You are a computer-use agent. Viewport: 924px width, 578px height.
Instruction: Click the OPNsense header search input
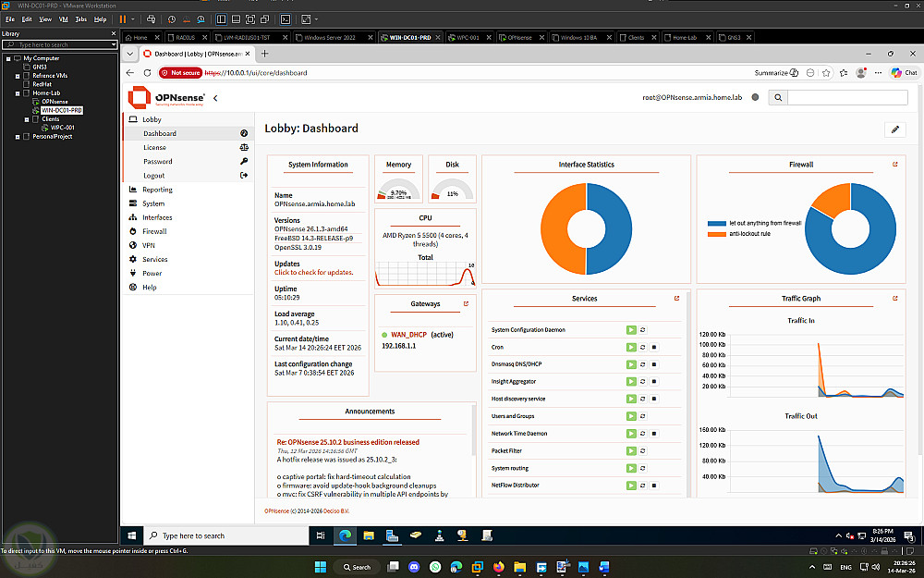click(x=847, y=97)
